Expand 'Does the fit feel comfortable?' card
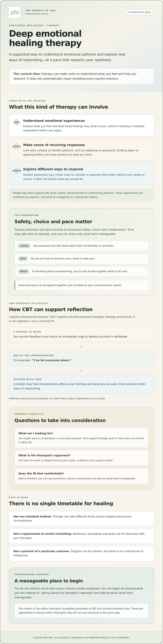This screenshot has height=644, width=163. pyautogui.click(x=81, y=476)
